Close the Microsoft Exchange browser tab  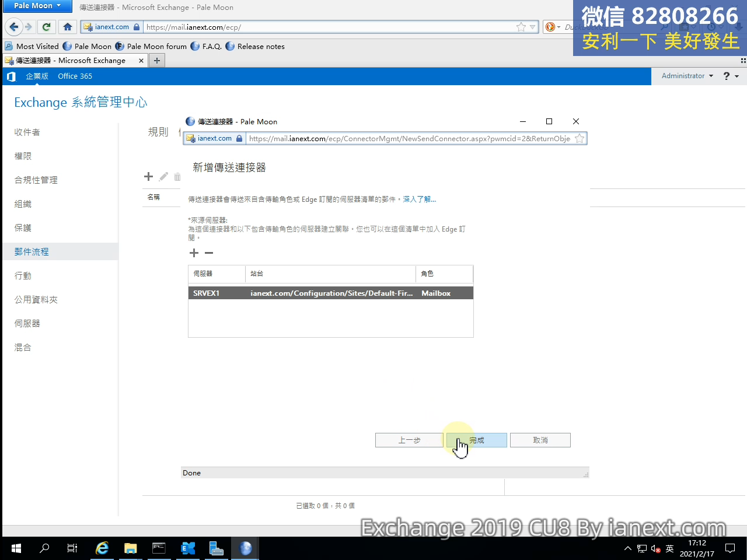[x=141, y=61]
